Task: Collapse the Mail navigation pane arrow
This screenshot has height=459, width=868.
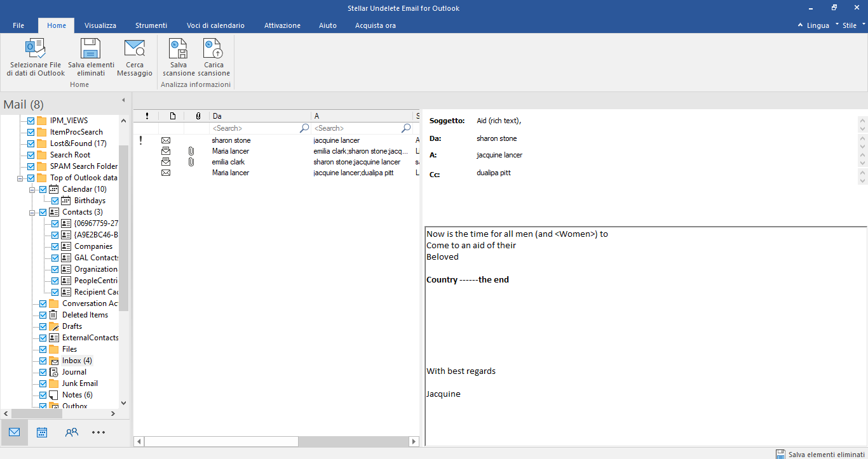Action: coord(123,100)
